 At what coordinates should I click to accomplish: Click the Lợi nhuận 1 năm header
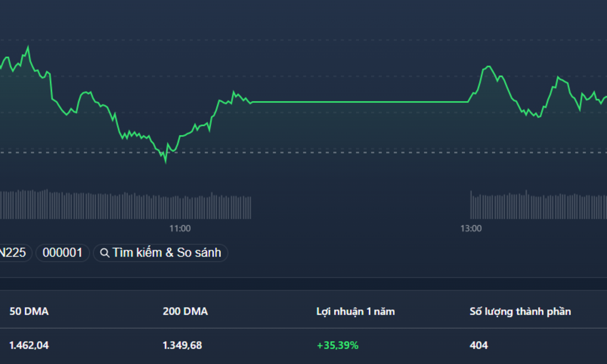click(356, 311)
